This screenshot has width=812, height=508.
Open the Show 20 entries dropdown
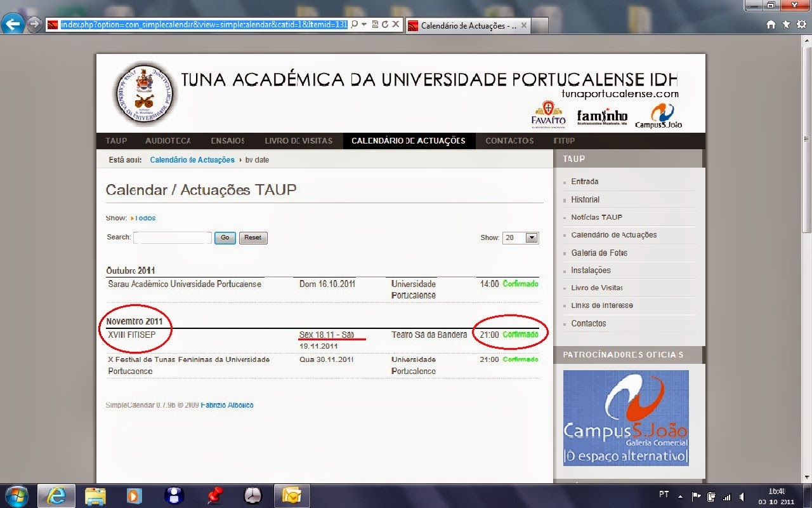pos(520,237)
